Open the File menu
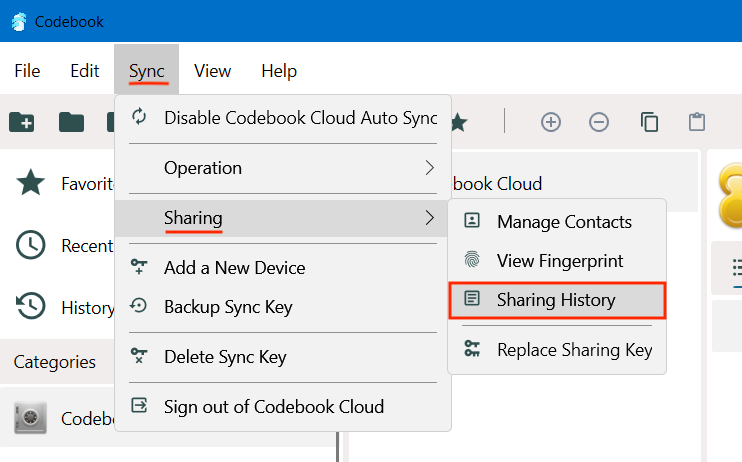 click(x=27, y=71)
